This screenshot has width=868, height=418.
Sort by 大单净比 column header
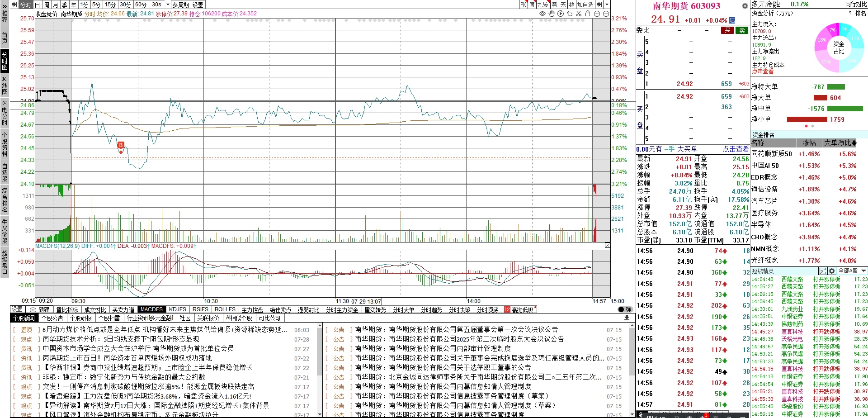tap(840, 143)
